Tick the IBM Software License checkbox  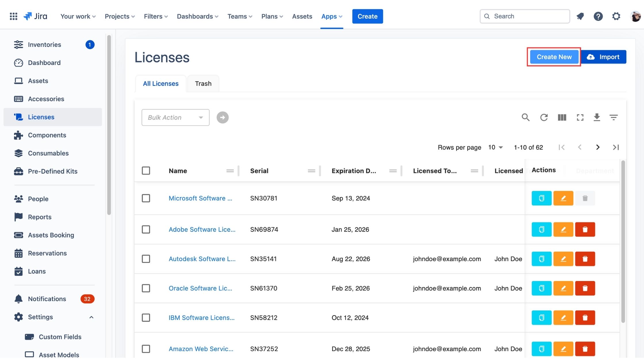(146, 318)
